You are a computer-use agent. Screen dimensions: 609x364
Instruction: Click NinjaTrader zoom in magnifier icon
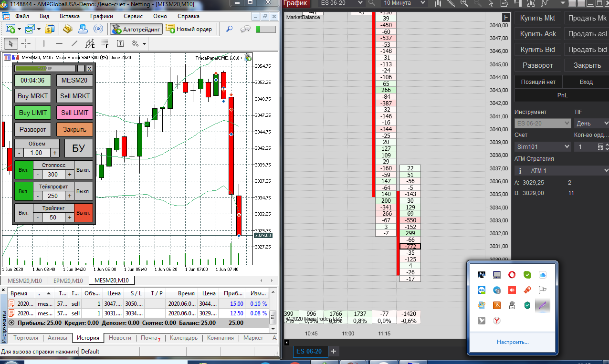(464, 3)
